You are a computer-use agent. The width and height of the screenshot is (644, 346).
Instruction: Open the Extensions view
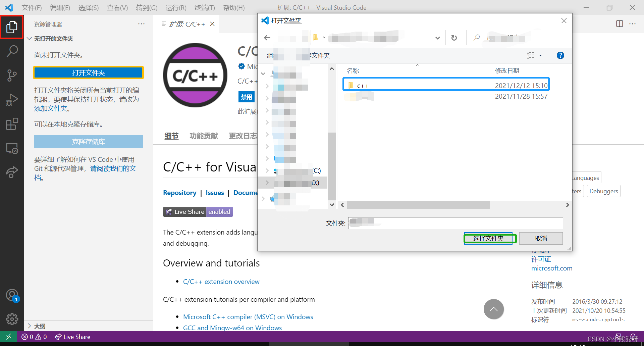click(x=12, y=124)
